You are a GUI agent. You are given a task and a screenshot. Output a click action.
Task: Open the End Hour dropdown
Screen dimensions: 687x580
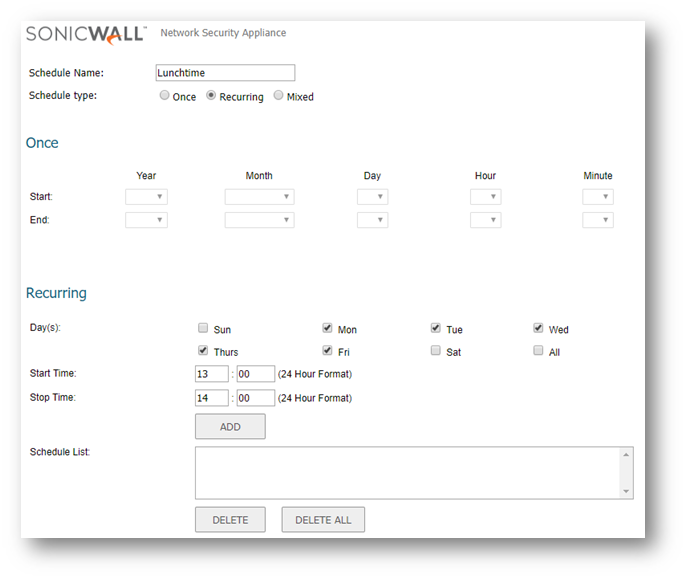coord(485,220)
